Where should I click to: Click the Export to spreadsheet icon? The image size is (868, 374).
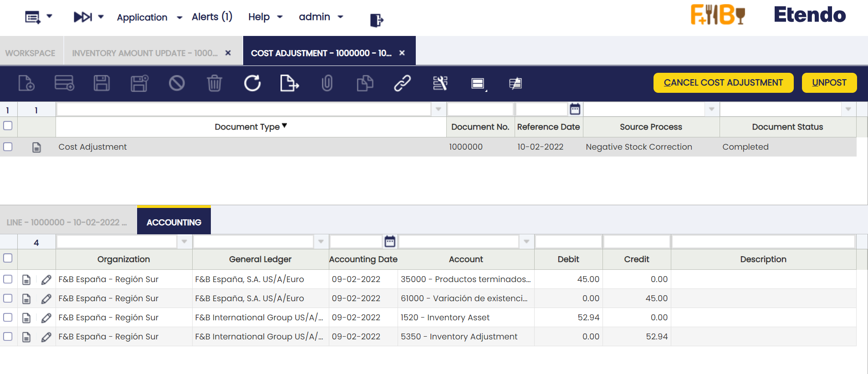[289, 83]
